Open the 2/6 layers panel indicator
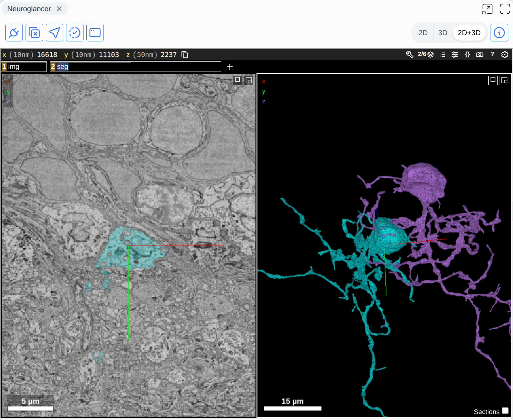This screenshot has height=420, width=513. point(426,54)
